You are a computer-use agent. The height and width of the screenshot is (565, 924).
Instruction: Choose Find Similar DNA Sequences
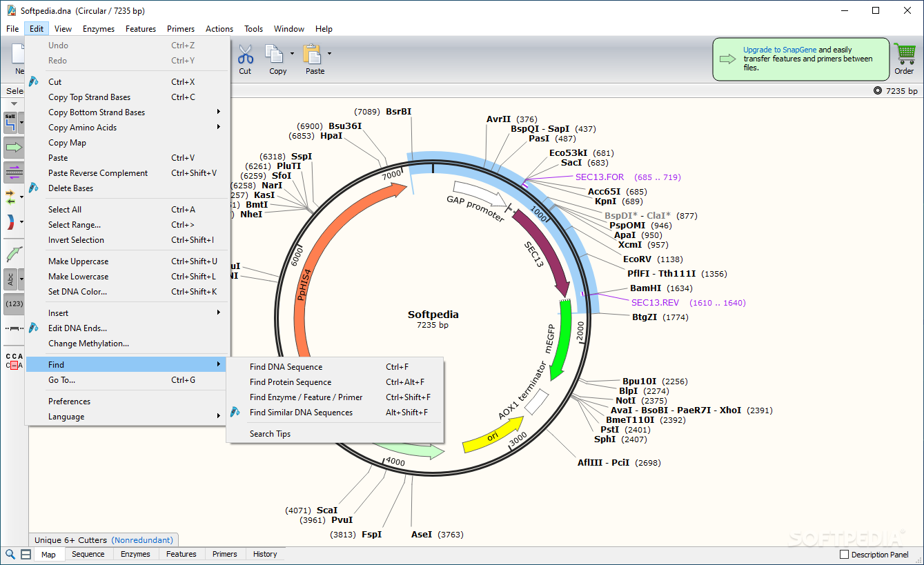click(x=335, y=413)
